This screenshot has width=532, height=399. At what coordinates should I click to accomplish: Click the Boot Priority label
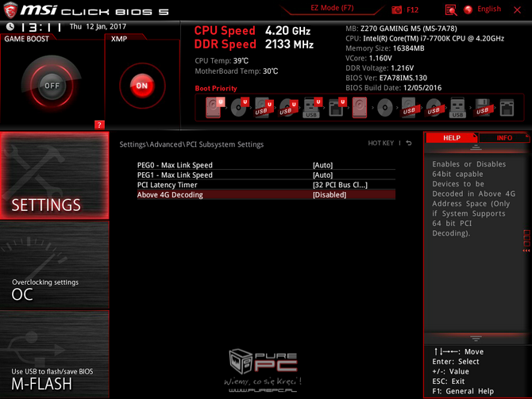[216, 88]
